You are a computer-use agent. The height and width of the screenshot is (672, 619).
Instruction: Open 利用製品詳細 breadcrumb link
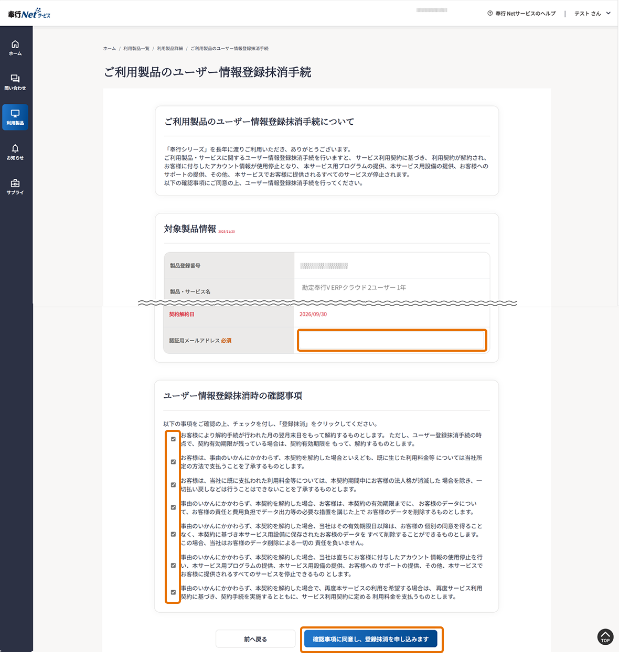point(170,49)
